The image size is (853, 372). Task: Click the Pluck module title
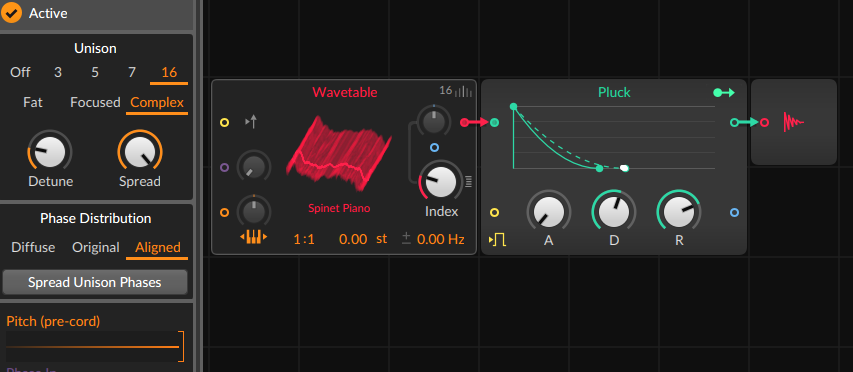(x=614, y=92)
